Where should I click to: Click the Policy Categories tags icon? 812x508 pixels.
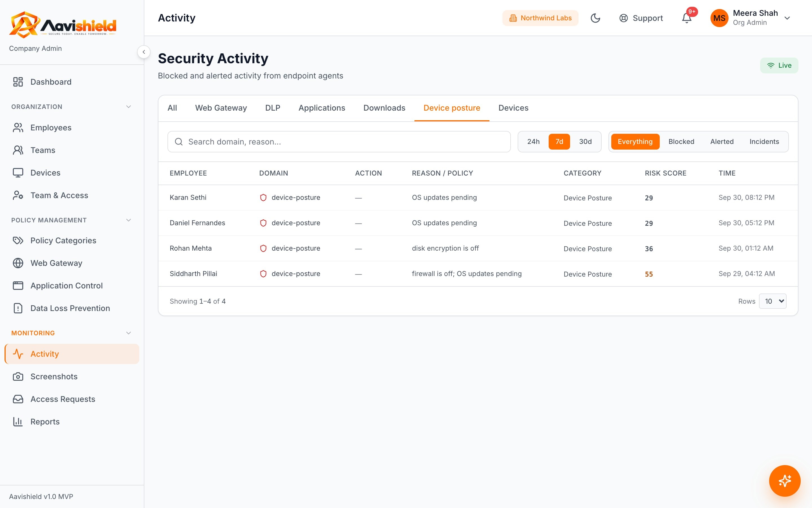point(18,240)
